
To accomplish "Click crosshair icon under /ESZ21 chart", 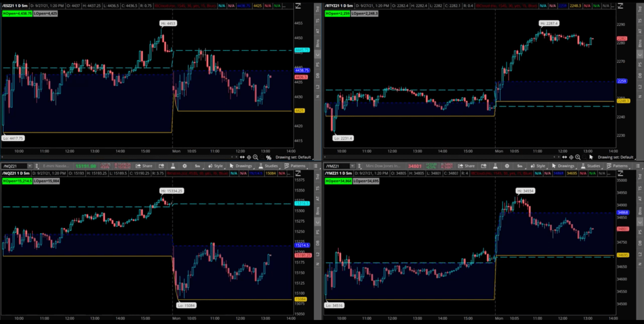I will pos(249,157).
